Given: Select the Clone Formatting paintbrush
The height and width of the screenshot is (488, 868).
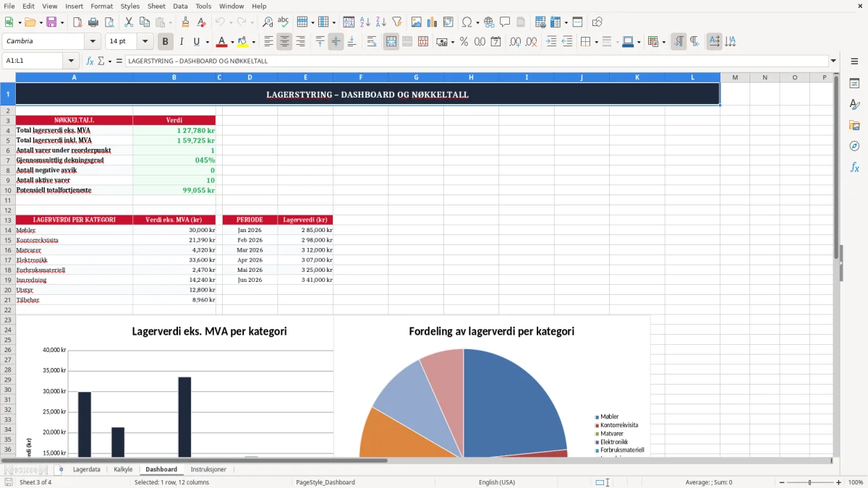Looking at the screenshot, I should pyautogui.click(x=185, y=22).
